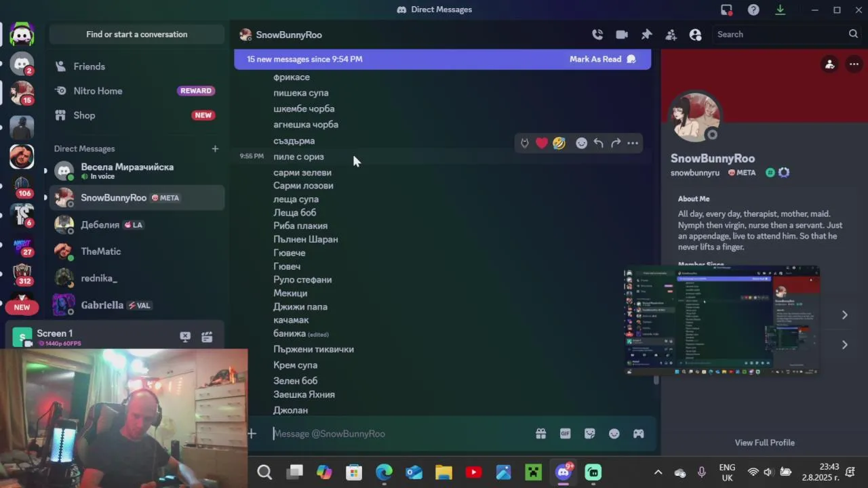Hide the user profile panel

coord(695,35)
